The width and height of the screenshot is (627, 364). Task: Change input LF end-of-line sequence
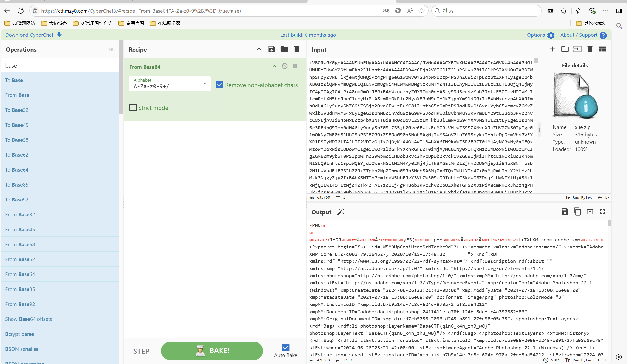tap(603, 197)
